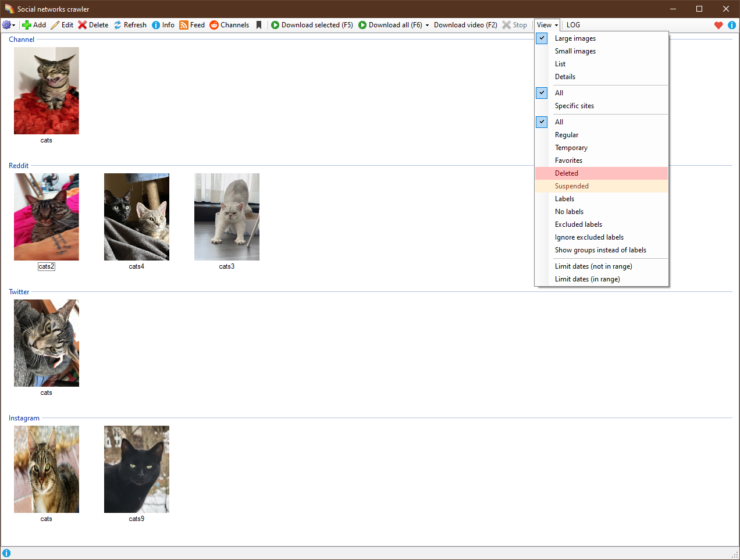Click the Download selected (F5) button
Viewport: 740px width, 560px height.
pyautogui.click(x=312, y=25)
